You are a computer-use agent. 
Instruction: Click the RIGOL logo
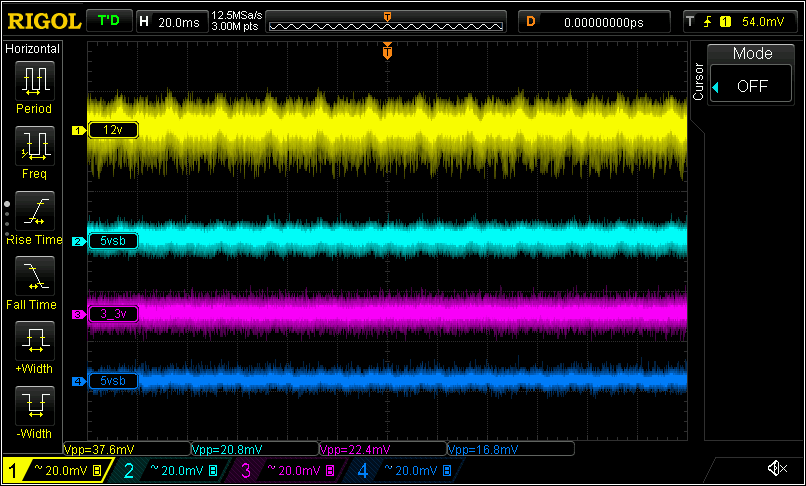click(x=44, y=22)
